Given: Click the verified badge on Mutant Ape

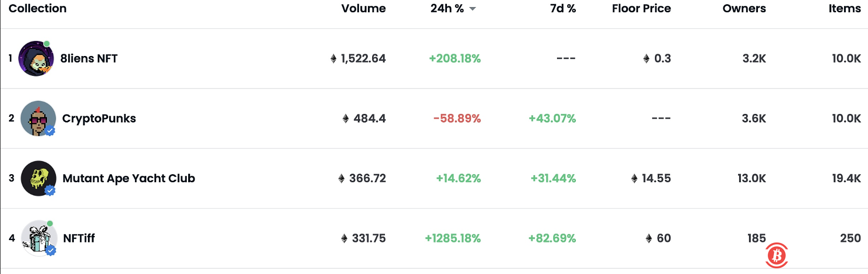Looking at the screenshot, I should point(50,191).
